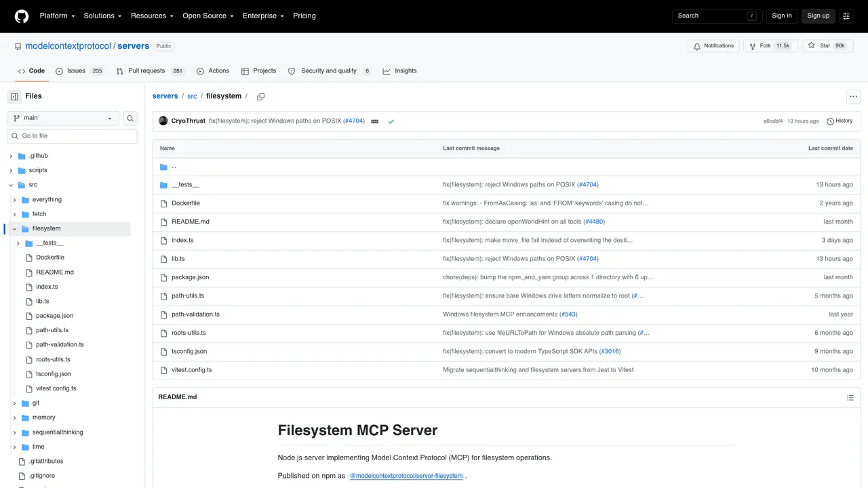Switch to the Issues tab

(x=80, y=70)
